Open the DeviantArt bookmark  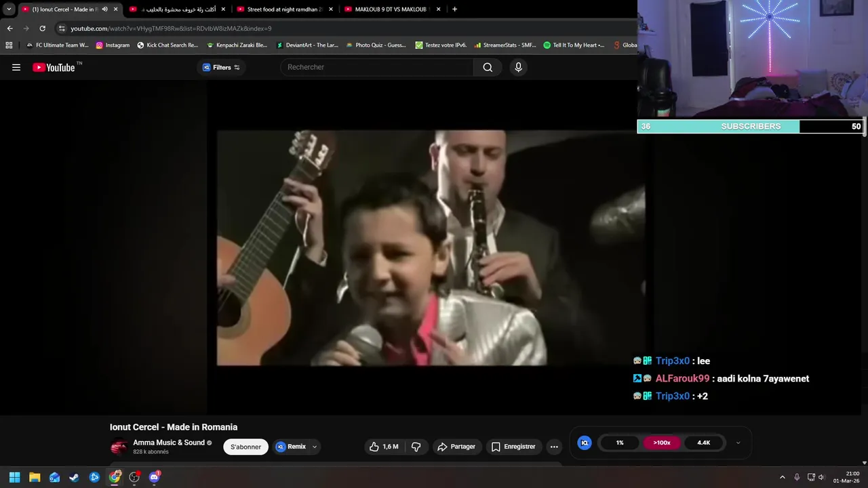[307, 45]
